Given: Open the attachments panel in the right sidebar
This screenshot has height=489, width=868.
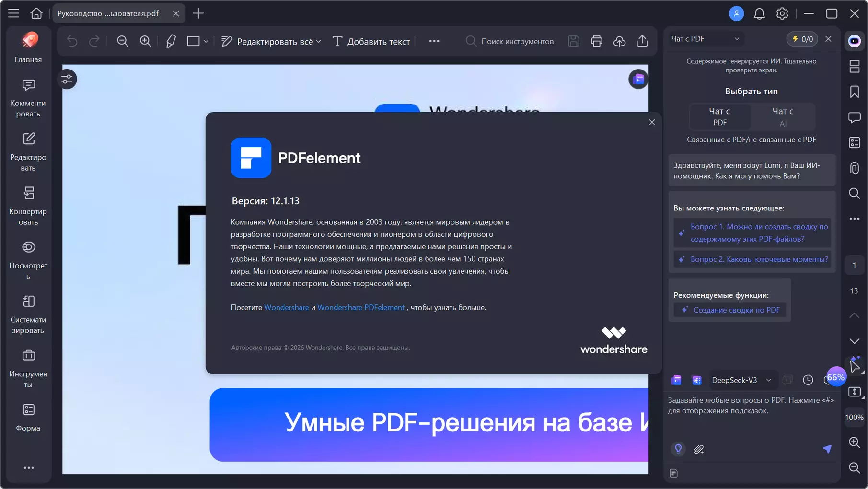Looking at the screenshot, I should coord(855,168).
